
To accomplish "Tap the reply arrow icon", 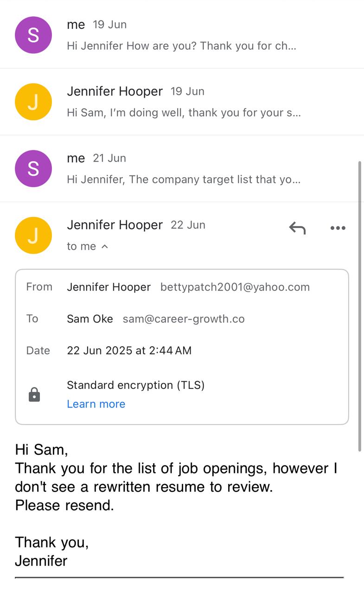I will click(297, 228).
